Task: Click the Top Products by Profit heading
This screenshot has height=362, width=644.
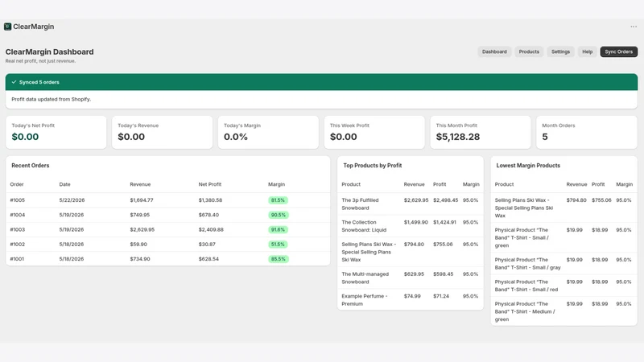Action: click(373, 166)
